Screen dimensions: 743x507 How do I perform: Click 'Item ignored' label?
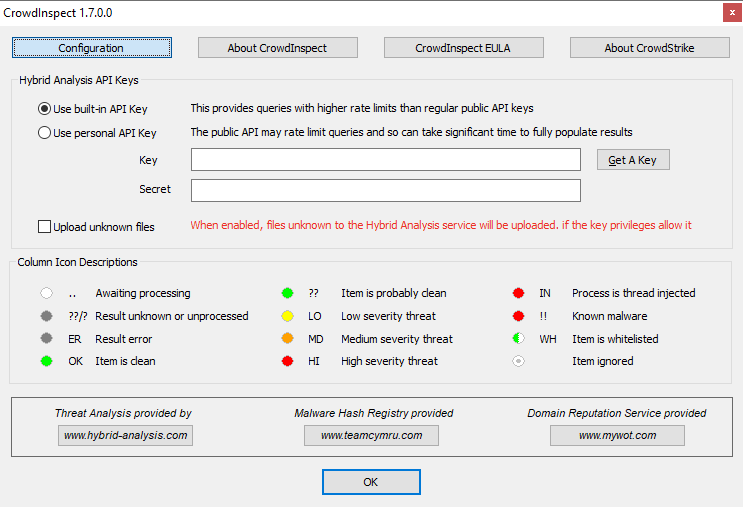pos(603,361)
